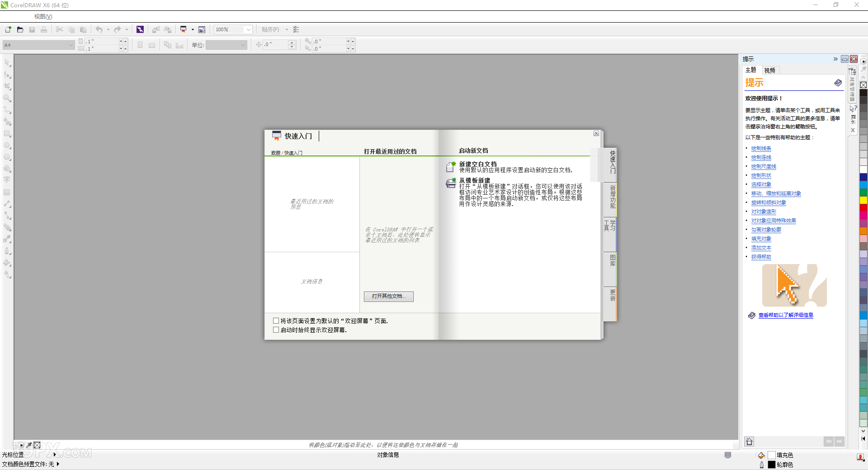
Task: Click the 打开其他文档 button
Action: (x=389, y=296)
